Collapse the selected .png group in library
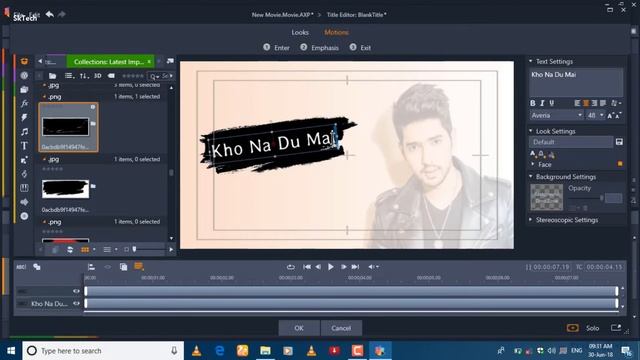 [44, 97]
